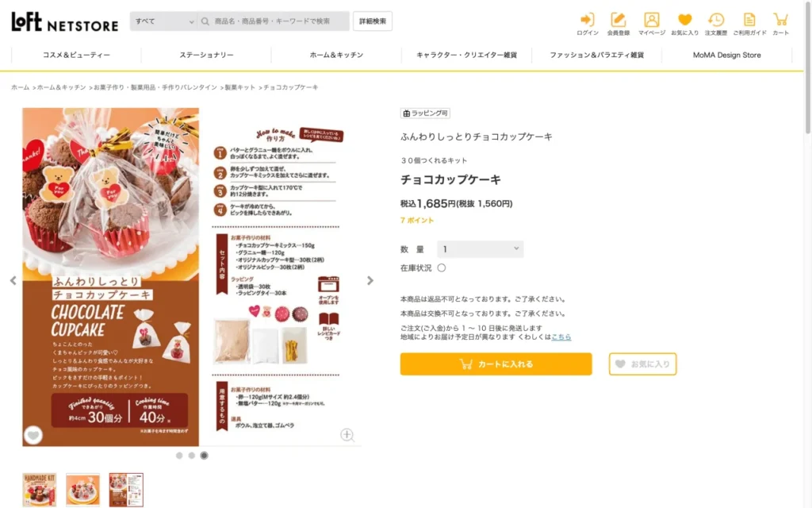This screenshot has width=812, height=508.
Task: Open 注文履歴 order history icon
Action: pos(716,24)
